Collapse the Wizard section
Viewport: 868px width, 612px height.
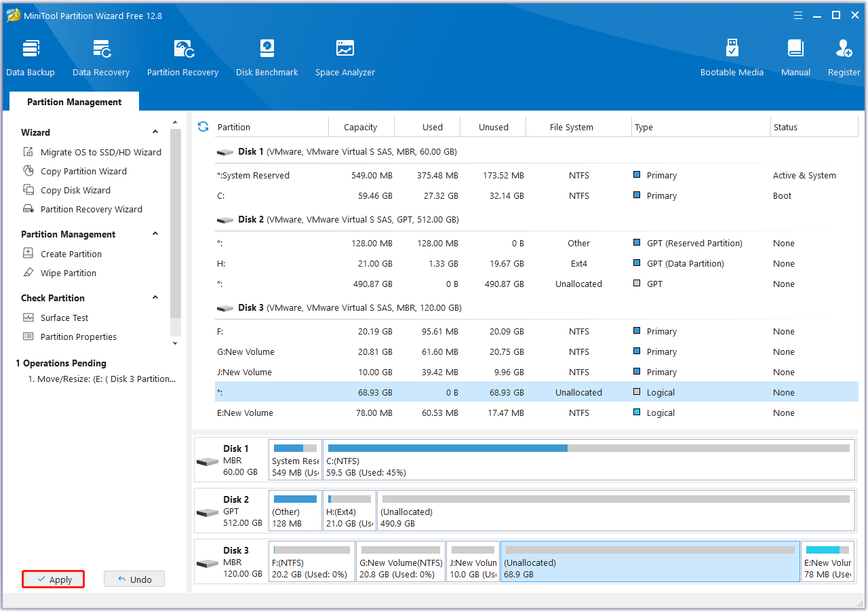(x=155, y=132)
